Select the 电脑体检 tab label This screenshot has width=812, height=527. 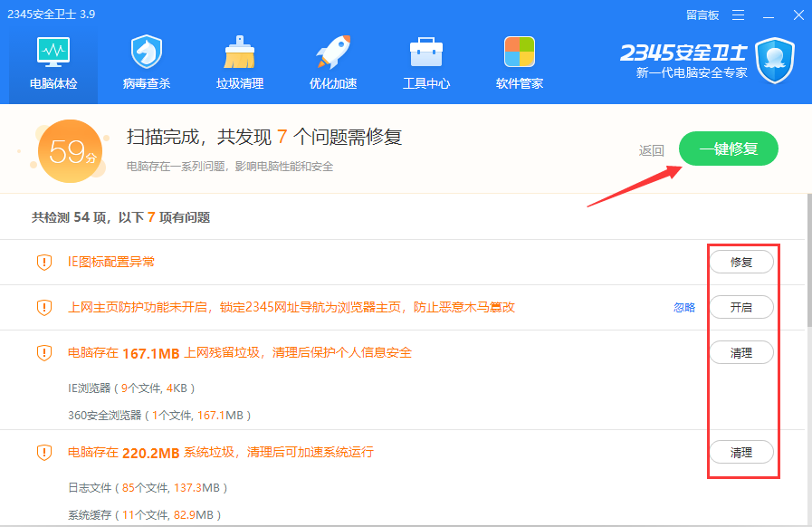point(53,83)
